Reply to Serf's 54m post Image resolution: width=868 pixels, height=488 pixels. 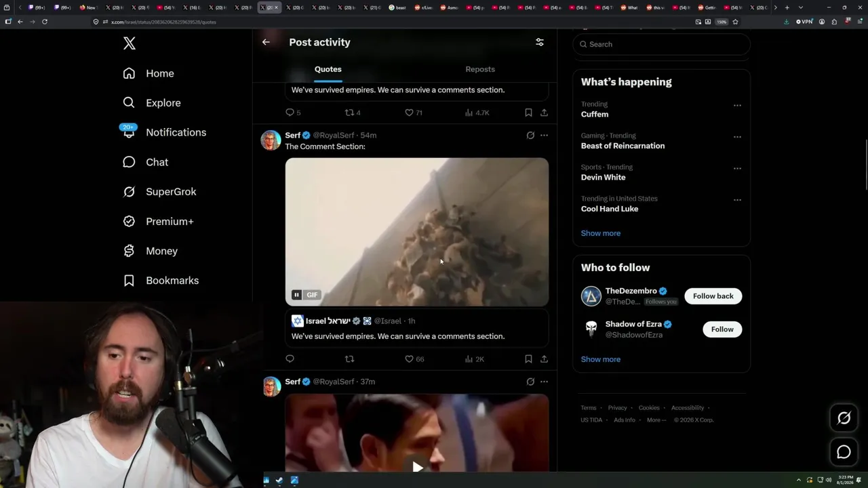tap(290, 359)
